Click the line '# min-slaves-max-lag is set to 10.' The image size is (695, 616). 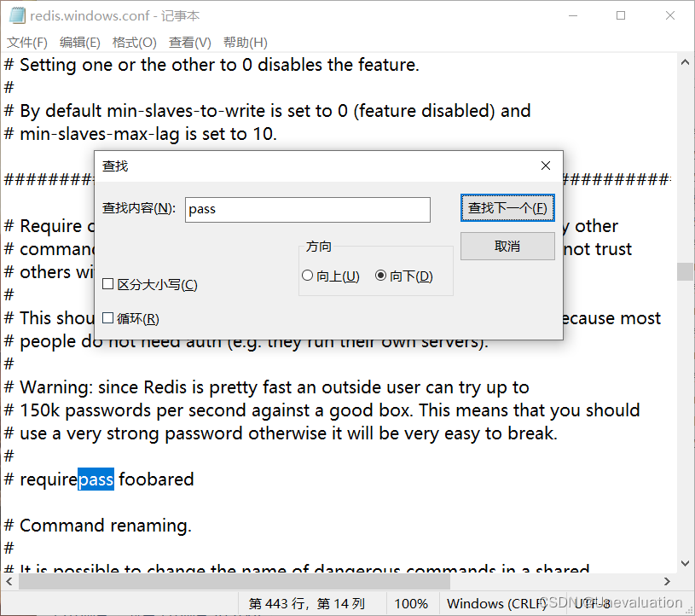141,134
